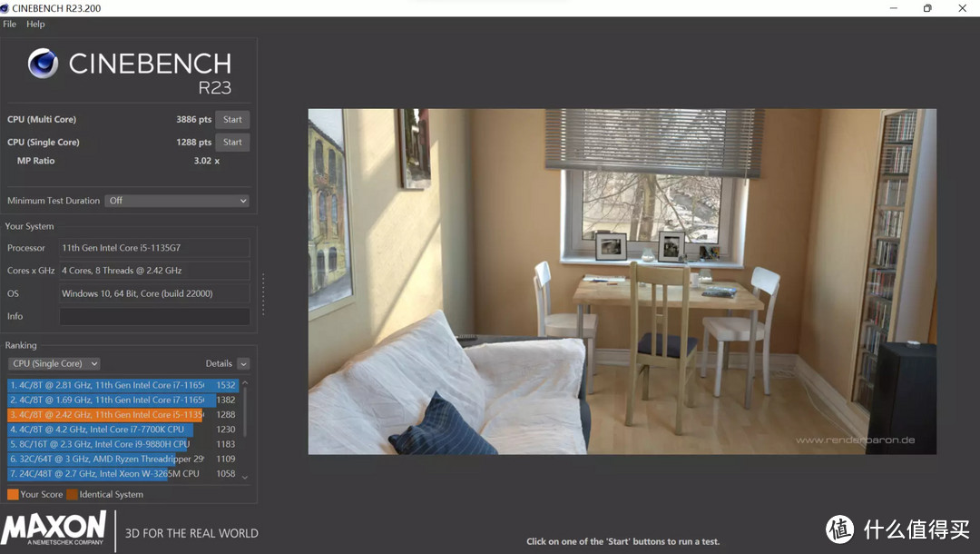The width and height of the screenshot is (980, 554).
Task: Open the File menu
Action: tap(9, 24)
